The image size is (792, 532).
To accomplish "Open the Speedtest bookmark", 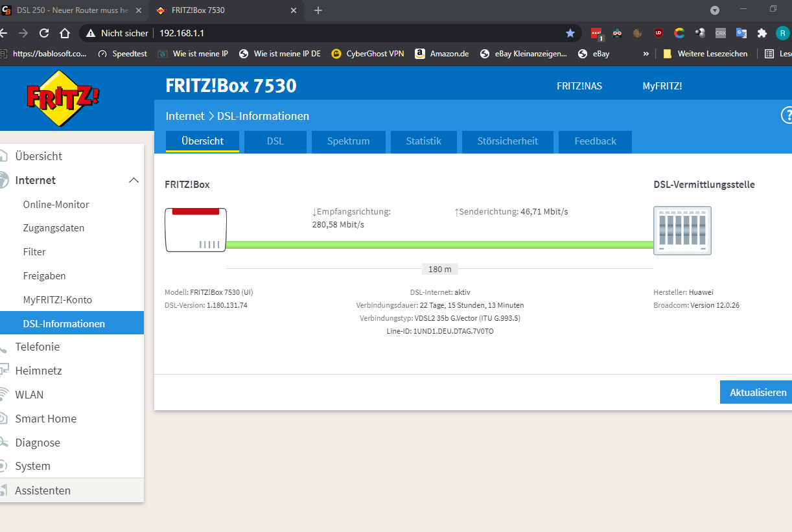I will 122,54.
